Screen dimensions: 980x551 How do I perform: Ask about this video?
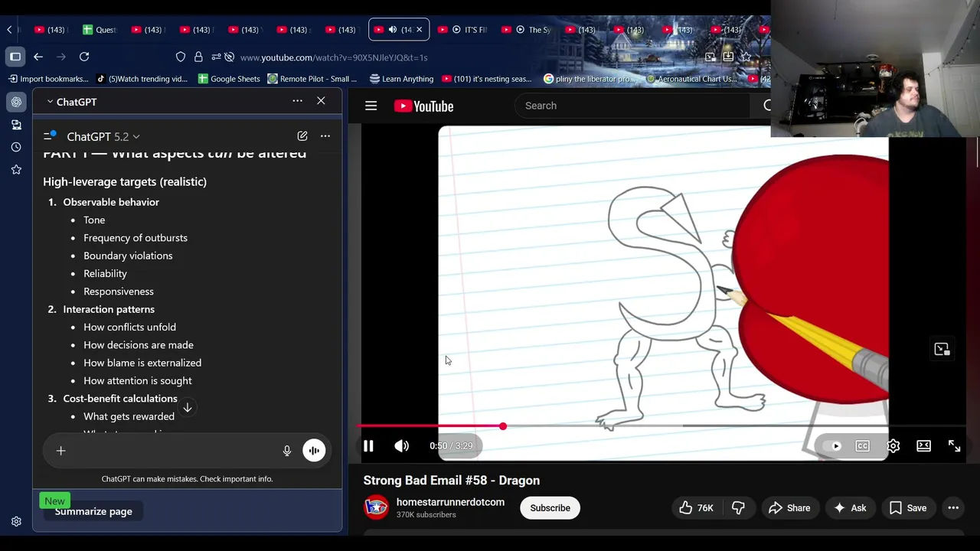click(x=850, y=508)
